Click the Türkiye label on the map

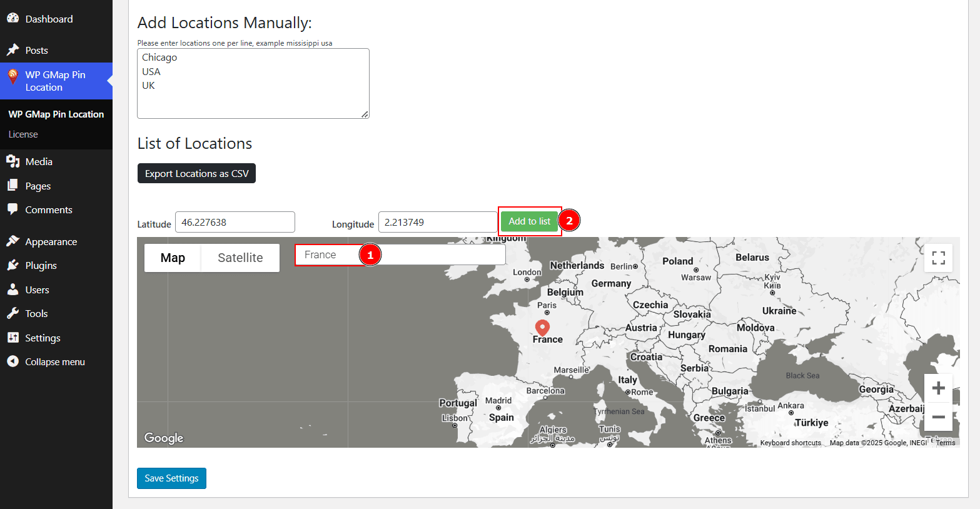pos(812,423)
